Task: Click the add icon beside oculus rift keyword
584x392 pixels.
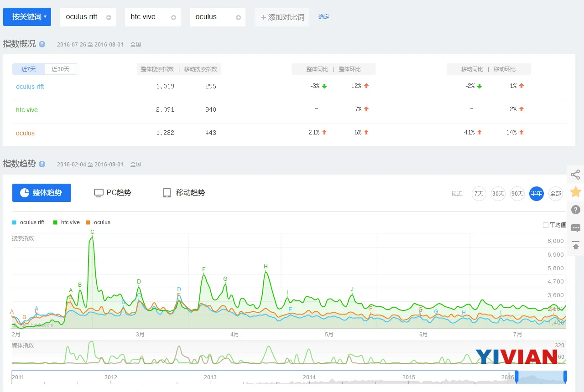Action: click(109, 17)
